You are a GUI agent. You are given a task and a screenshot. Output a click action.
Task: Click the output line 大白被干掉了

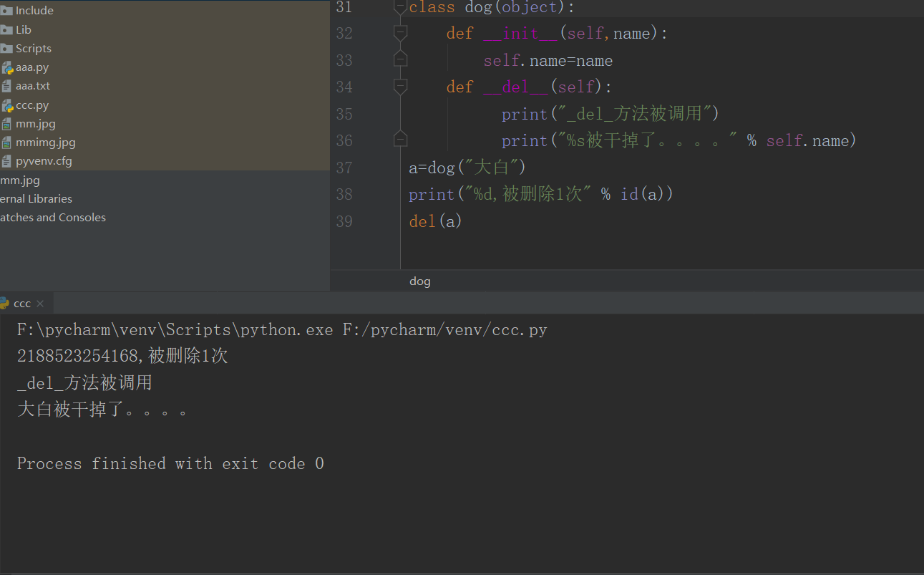point(103,410)
